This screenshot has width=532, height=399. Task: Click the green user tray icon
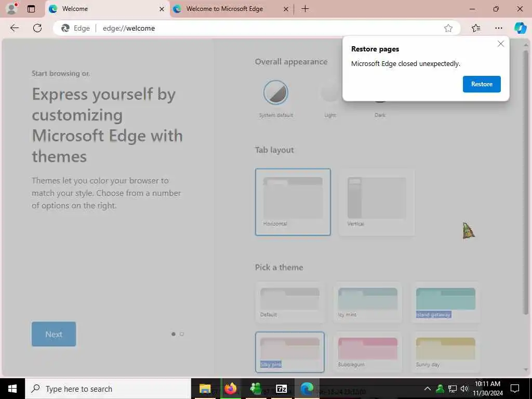(440, 389)
